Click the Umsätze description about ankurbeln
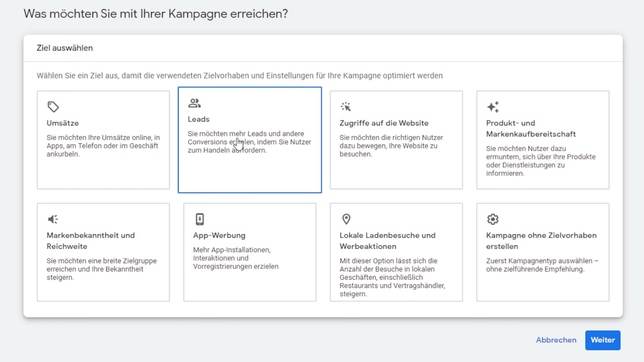 click(x=103, y=146)
